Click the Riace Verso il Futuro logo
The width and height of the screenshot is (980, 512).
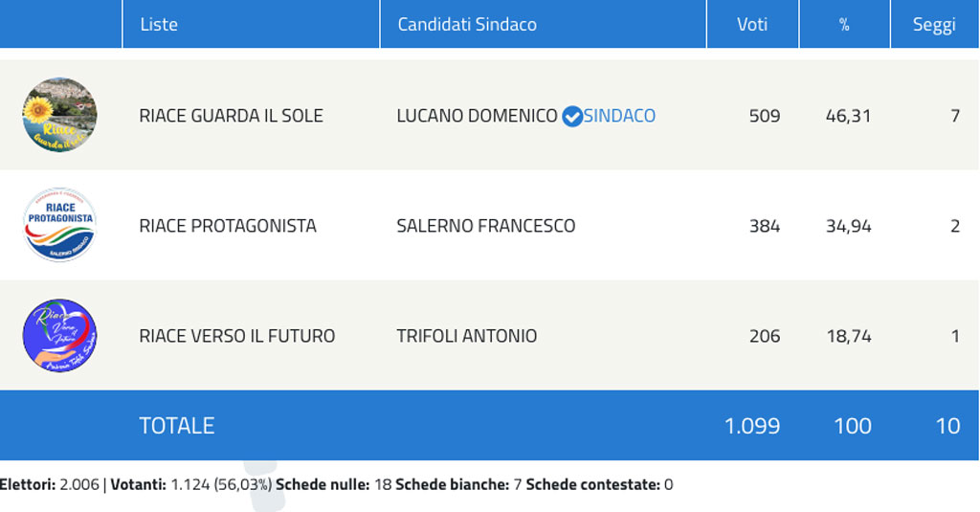[59, 336]
